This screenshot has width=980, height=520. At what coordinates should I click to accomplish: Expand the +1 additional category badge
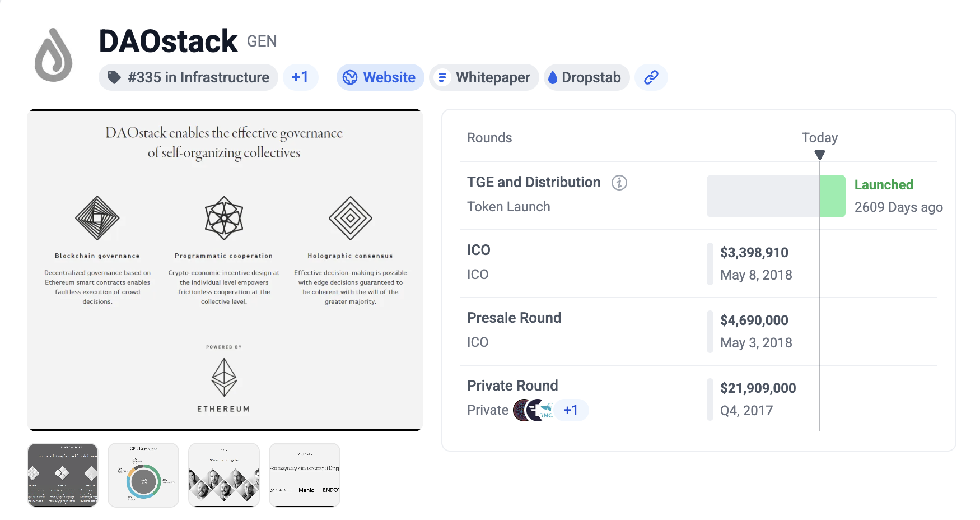(300, 77)
